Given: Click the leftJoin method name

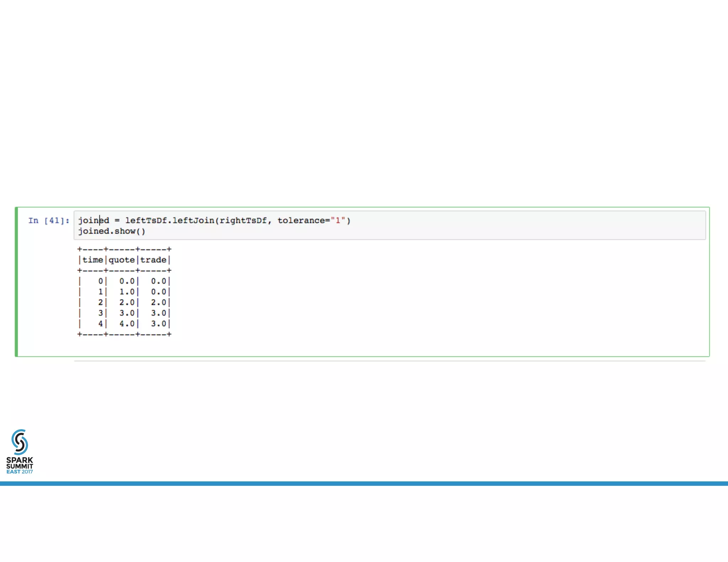Looking at the screenshot, I should pyautogui.click(x=193, y=221).
